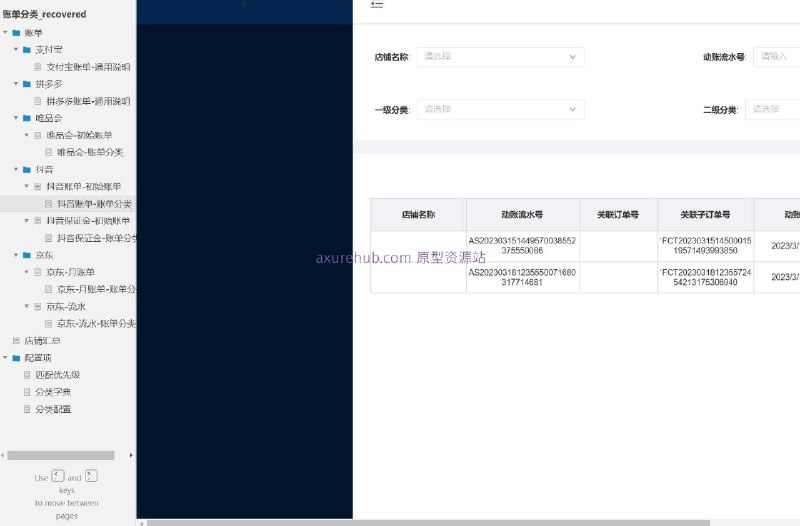Click the next page key icon
800x526 pixels.
(x=91, y=476)
